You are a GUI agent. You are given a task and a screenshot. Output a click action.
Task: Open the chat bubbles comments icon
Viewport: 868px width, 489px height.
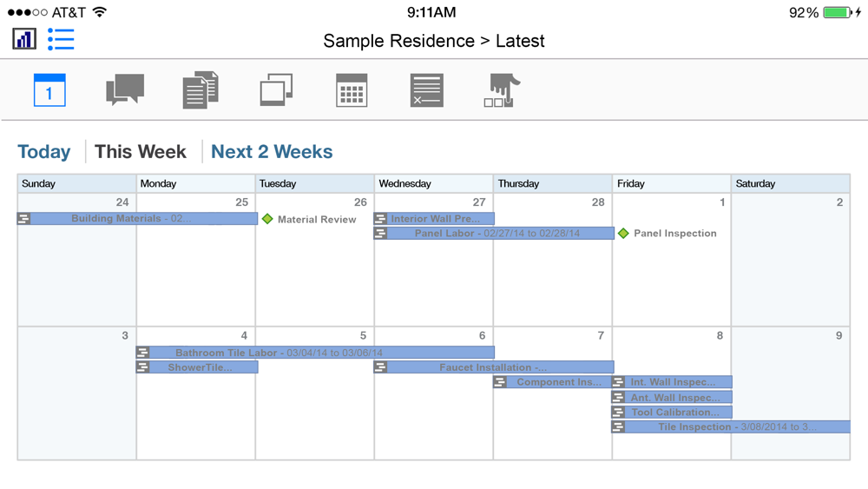pos(125,89)
